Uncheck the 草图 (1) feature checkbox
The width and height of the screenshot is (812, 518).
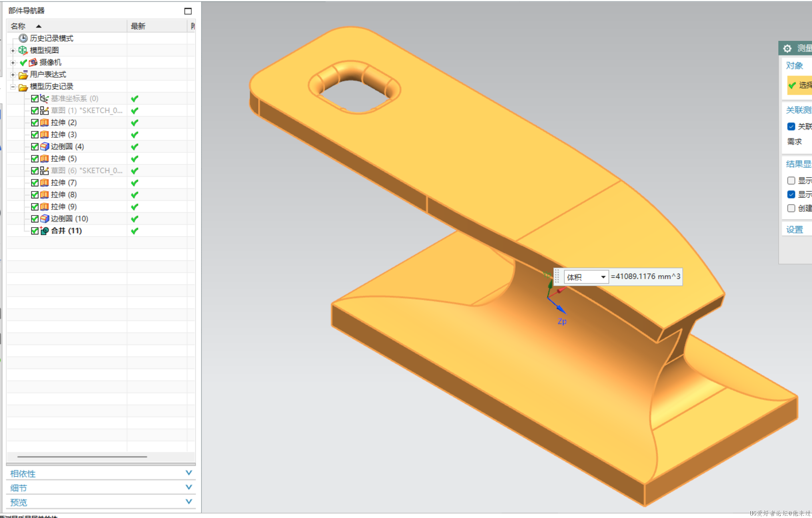tap(35, 111)
